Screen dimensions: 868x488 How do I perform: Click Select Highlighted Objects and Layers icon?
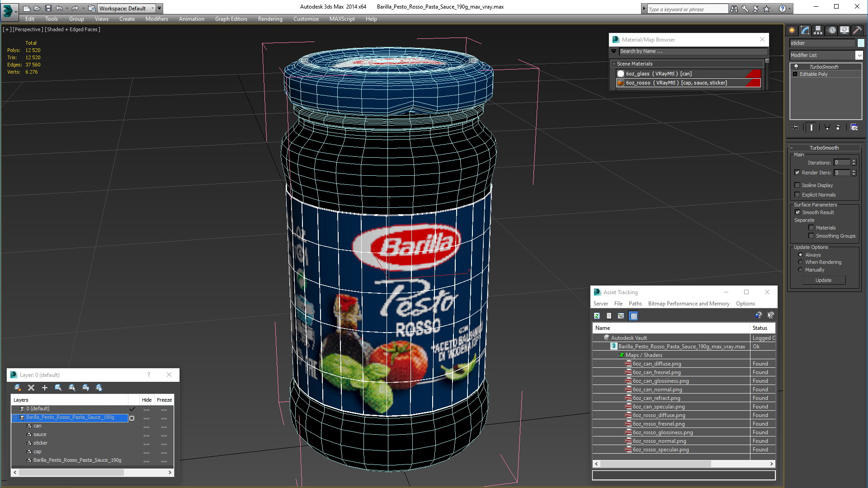pos(58,388)
